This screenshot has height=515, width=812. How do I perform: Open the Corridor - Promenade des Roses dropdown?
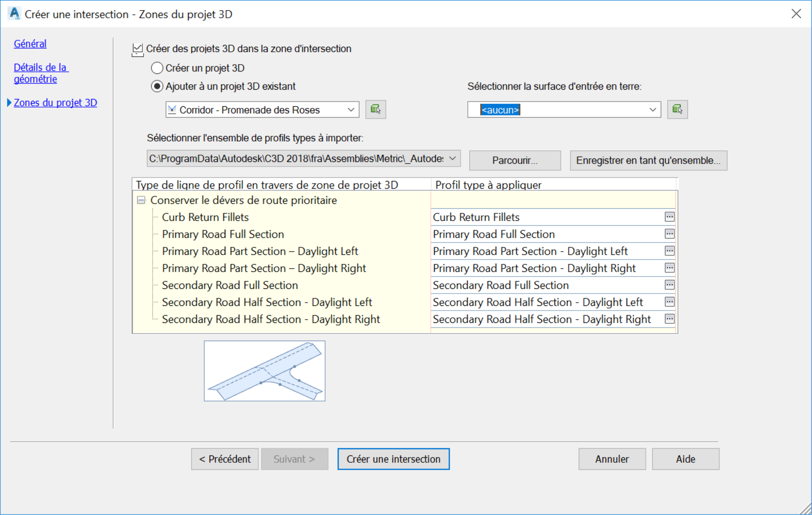(x=350, y=110)
